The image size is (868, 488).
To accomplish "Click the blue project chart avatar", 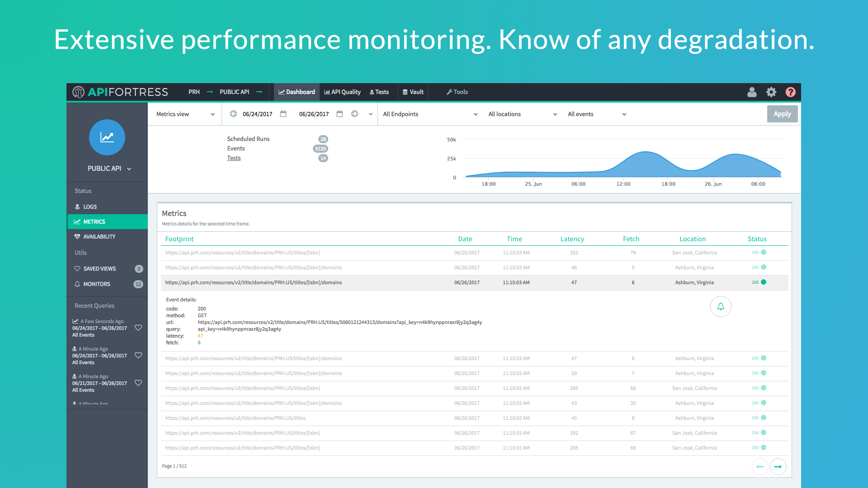I will 107,137.
